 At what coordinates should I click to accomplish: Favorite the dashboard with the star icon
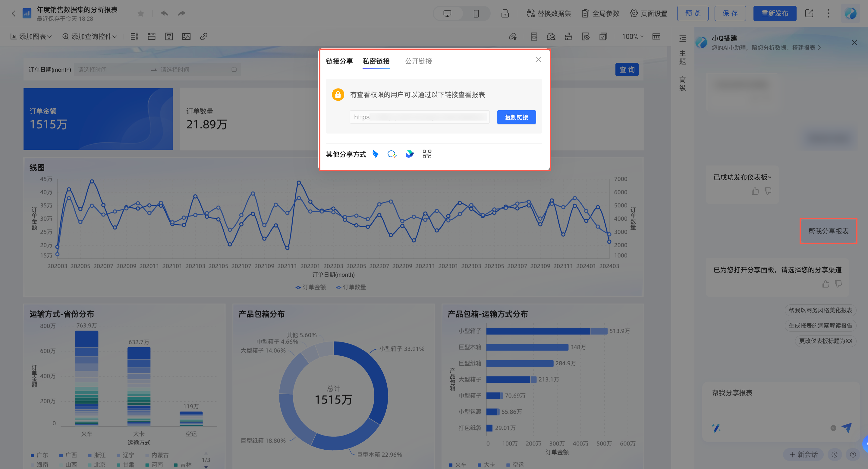(x=140, y=14)
